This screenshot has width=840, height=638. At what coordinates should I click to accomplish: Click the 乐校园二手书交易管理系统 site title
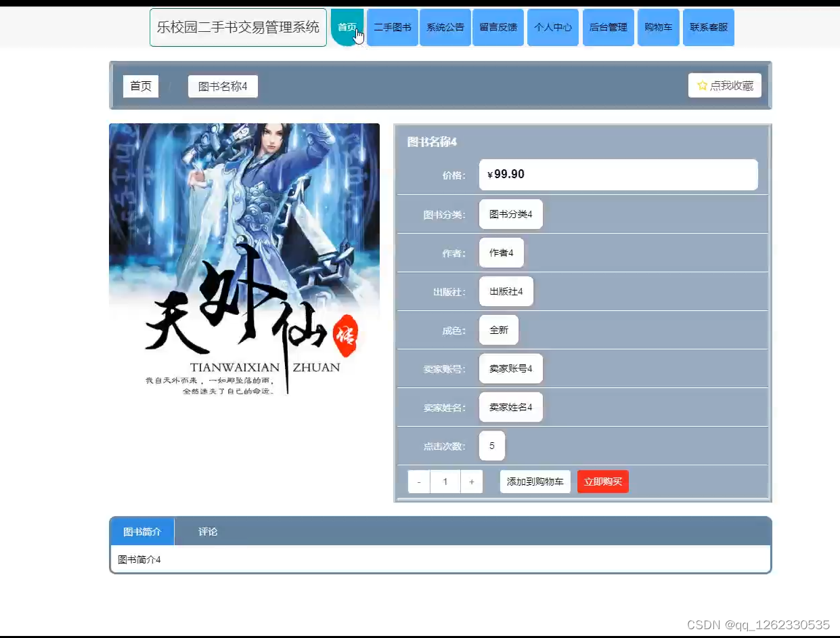pos(238,27)
